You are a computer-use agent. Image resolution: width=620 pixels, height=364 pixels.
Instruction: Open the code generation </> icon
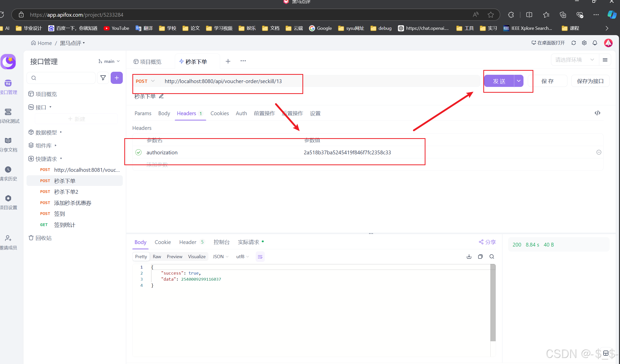[597, 113]
